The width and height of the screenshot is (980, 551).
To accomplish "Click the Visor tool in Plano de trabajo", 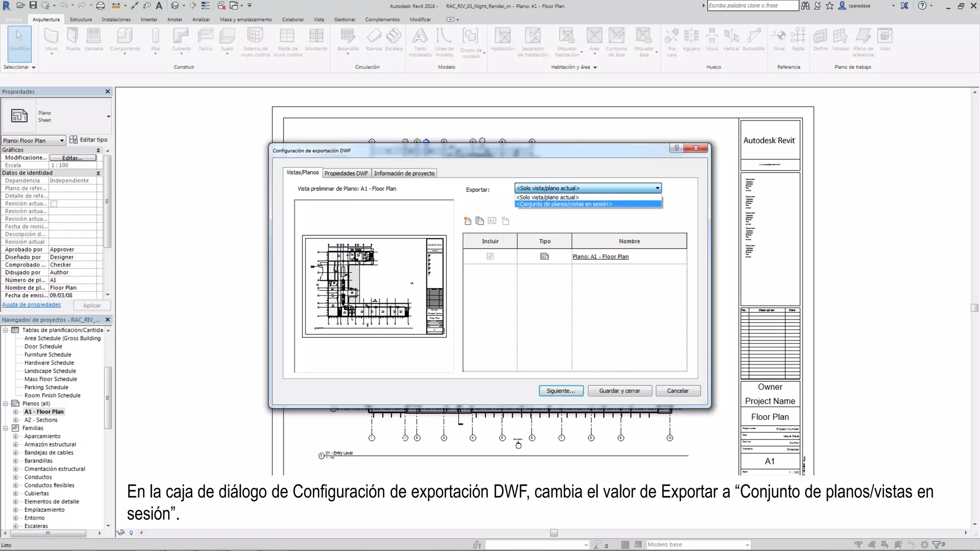I will 885,40.
